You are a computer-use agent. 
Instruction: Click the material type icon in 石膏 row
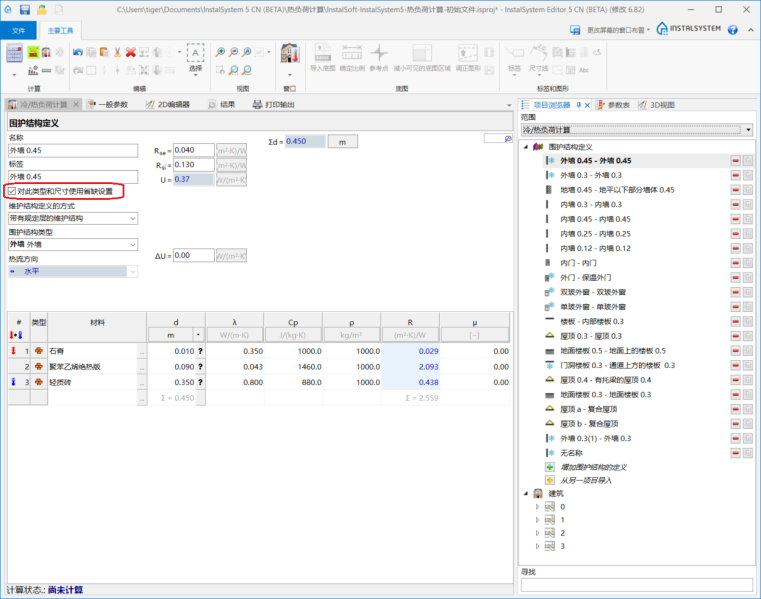[39, 351]
